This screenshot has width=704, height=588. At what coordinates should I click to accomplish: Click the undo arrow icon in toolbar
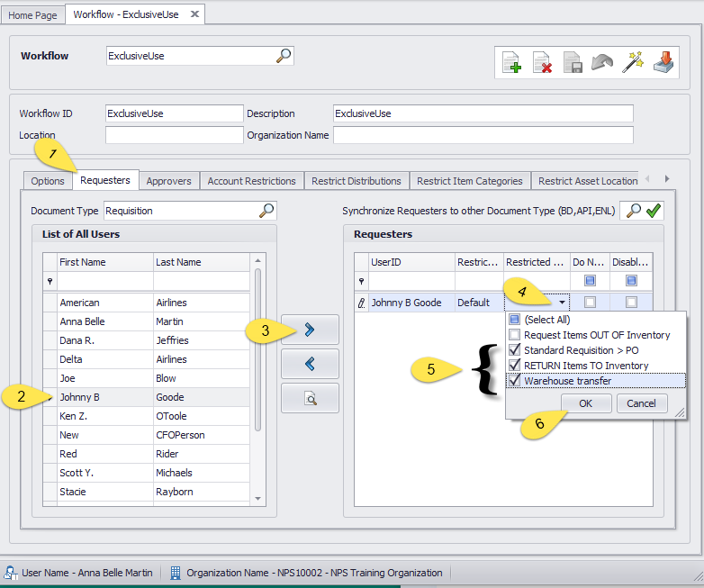[x=603, y=62]
